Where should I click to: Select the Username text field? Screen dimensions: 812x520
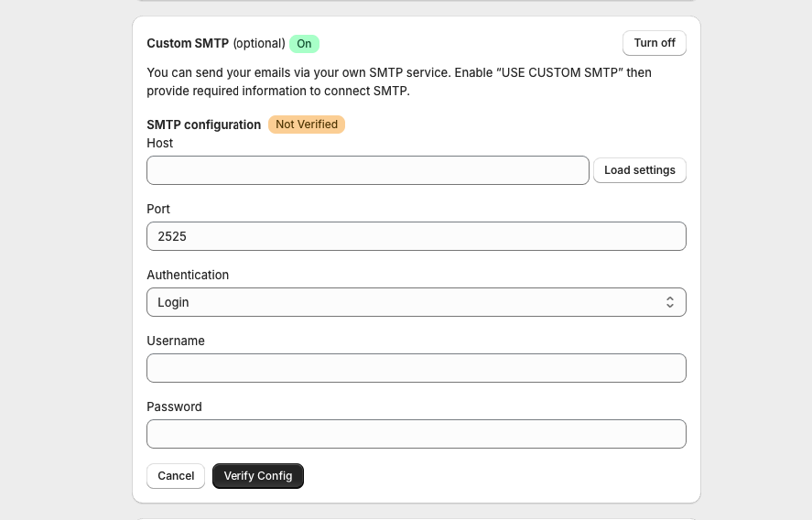[416, 368]
